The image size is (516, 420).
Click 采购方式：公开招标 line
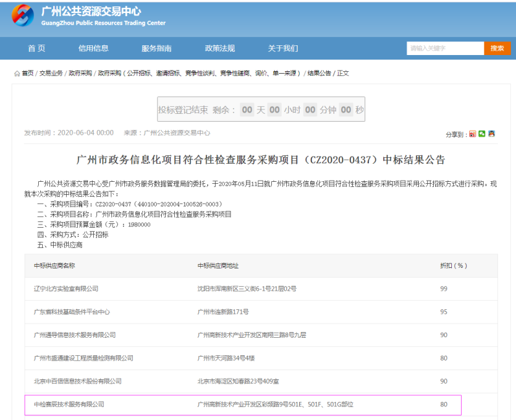[x=73, y=235]
